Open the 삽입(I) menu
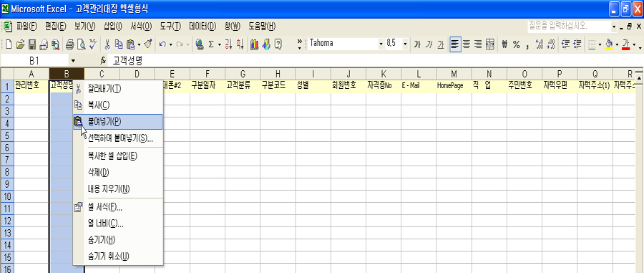 [x=112, y=27]
